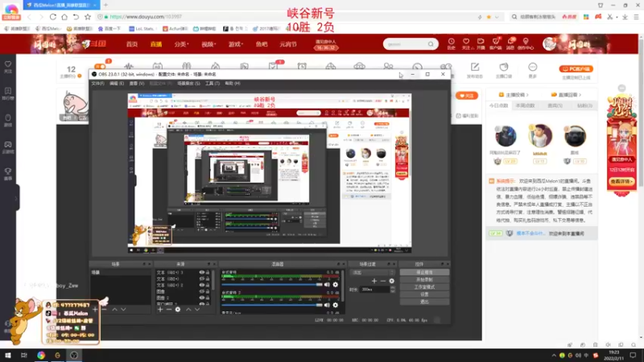Expand Douyu 游戏 dropdown in nav

236,44
